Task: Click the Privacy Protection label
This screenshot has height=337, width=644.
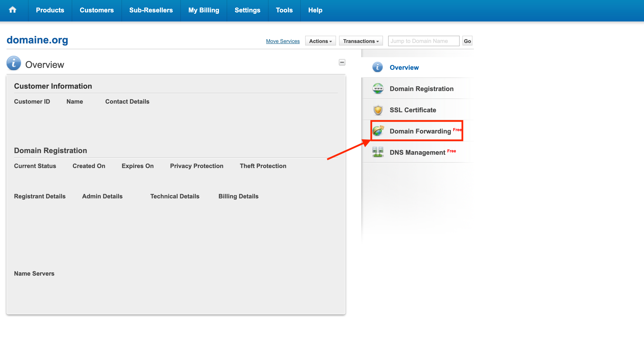Action: [197, 166]
